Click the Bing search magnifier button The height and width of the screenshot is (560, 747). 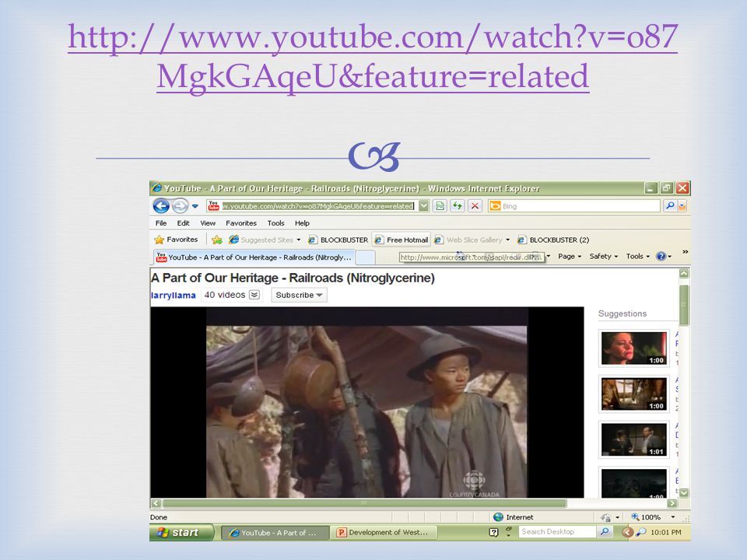[x=670, y=205]
